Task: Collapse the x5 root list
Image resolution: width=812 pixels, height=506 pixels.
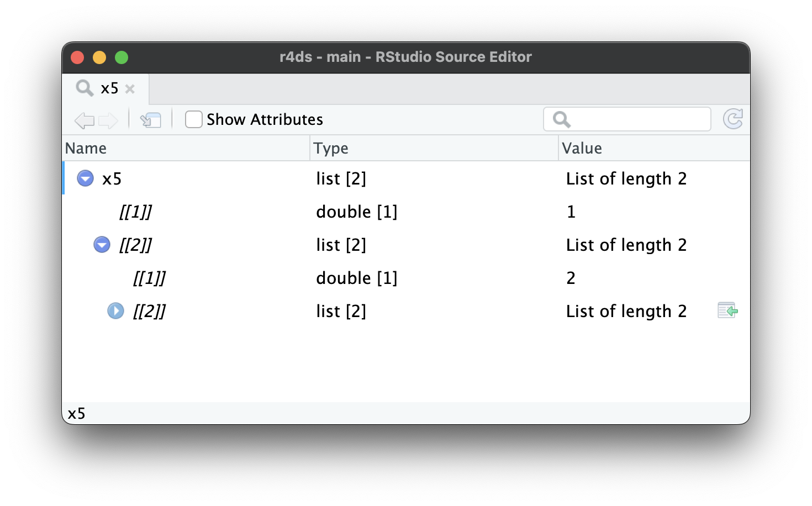Action: (x=85, y=178)
